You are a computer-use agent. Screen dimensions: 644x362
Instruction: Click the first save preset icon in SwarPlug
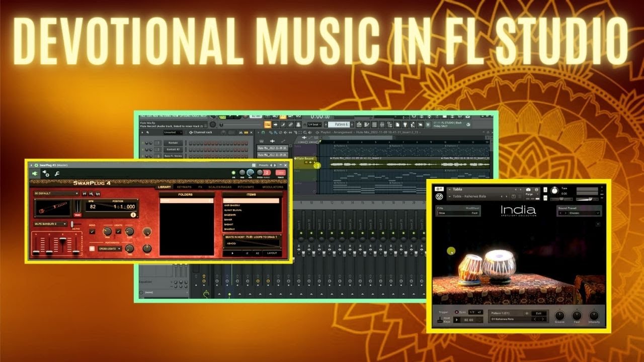pos(85,194)
